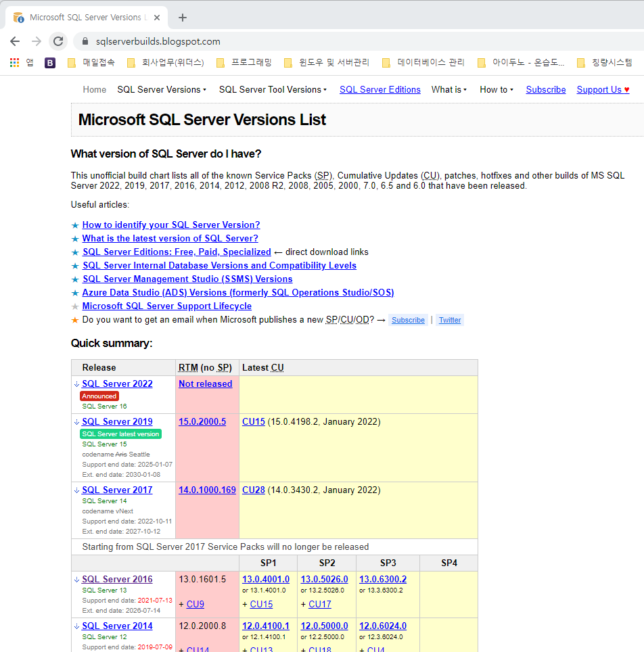
Task: Open the 프로그래밍 bookmark folder
Action: pos(244,62)
